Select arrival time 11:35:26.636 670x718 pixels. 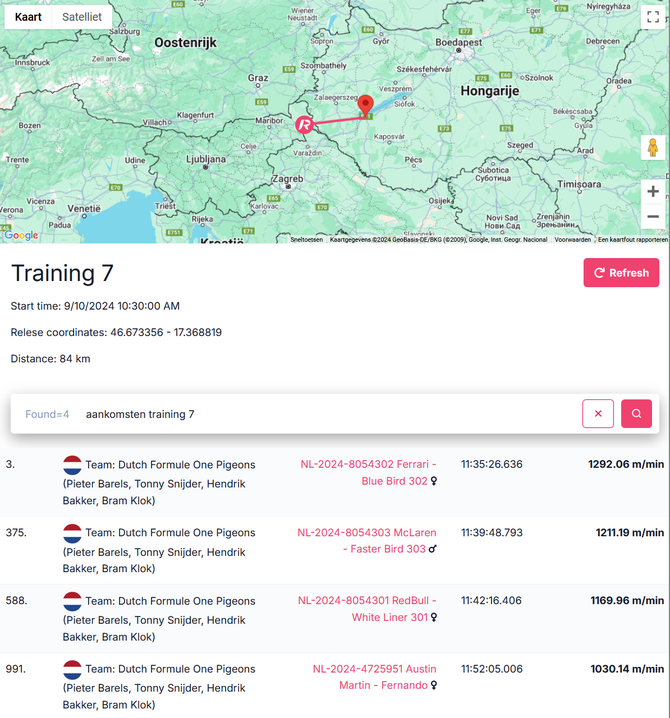491,464
